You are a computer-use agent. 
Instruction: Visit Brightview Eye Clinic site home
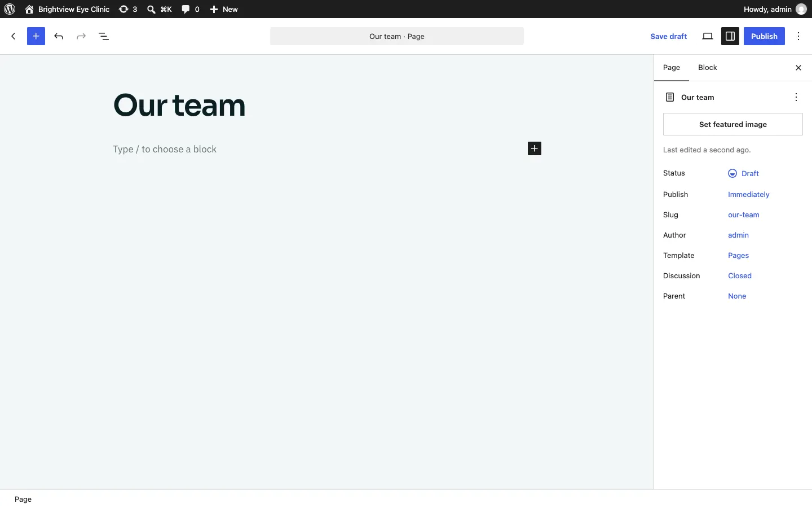pyautogui.click(x=68, y=9)
